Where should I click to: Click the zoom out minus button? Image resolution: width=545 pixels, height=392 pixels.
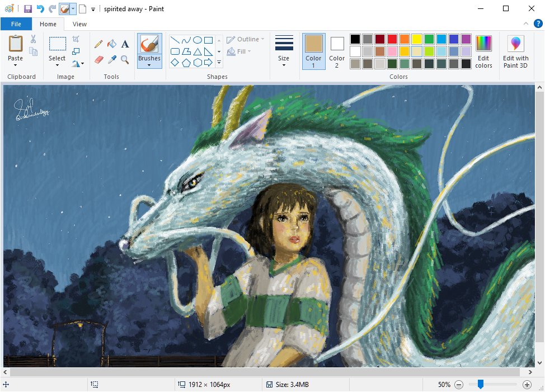[459, 384]
